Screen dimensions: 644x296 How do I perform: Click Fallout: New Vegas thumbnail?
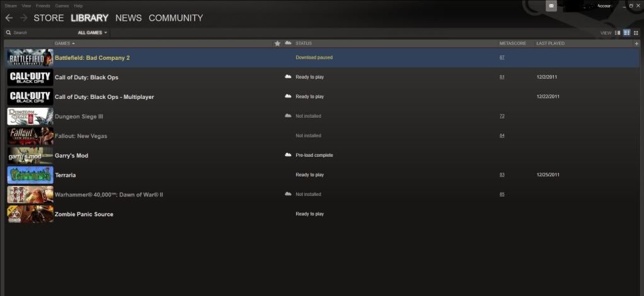coord(30,136)
